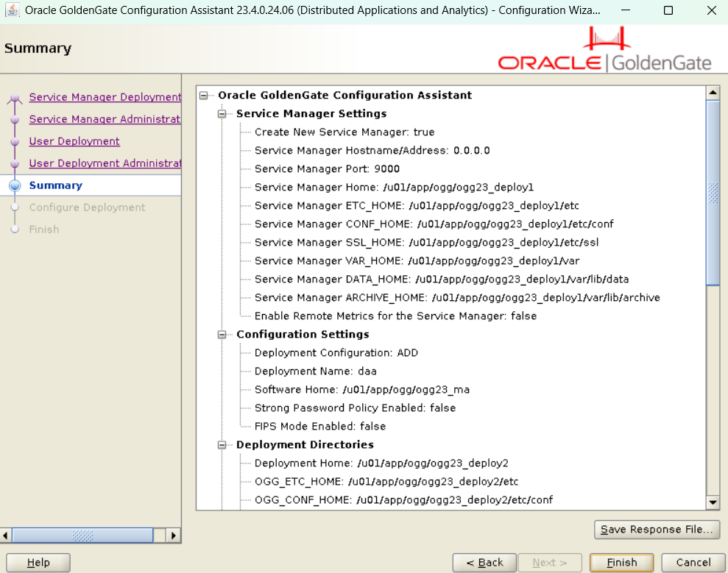Select the Service Manager DATA_HOME row
Image resolution: width=728 pixels, height=573 pixels.
[x=441, y=280]
